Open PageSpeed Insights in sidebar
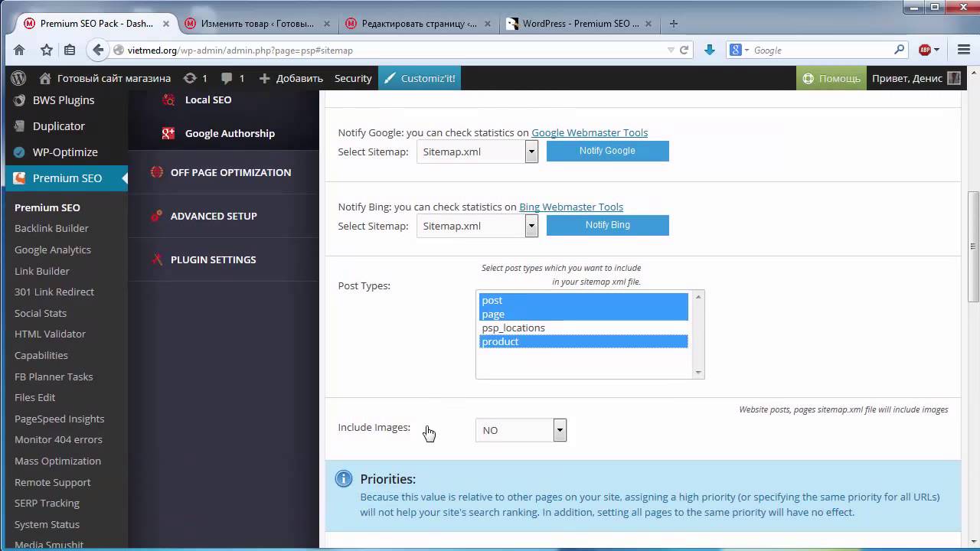This screenshot has height=551, width=980. 59,419
